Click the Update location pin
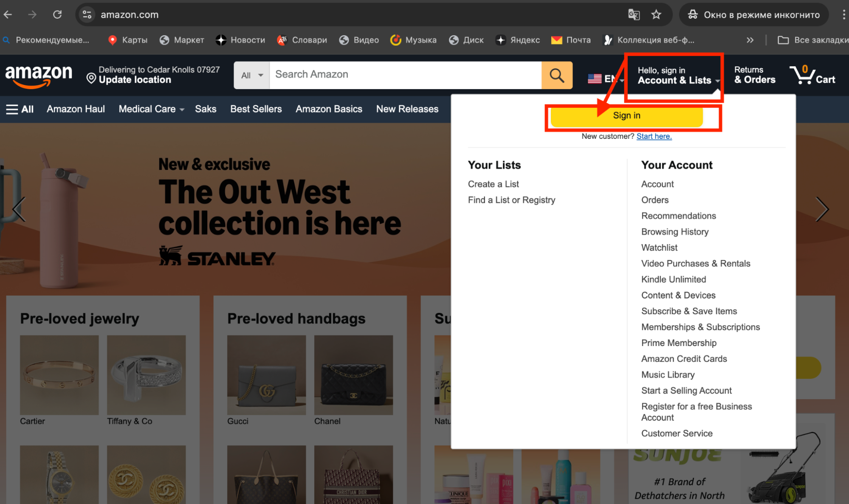This screenshot has height=504, width=849. [x=91, y=79]
